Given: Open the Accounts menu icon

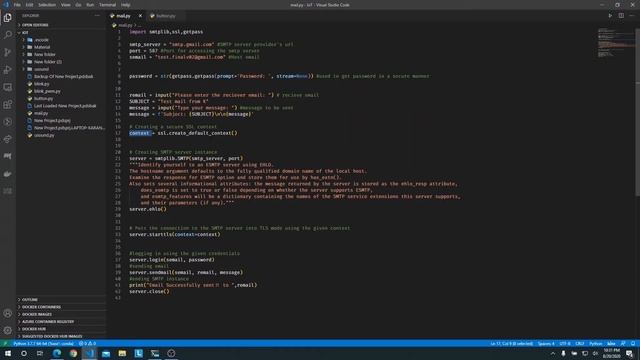Looking at the screenshot, I should pos(8,313).
